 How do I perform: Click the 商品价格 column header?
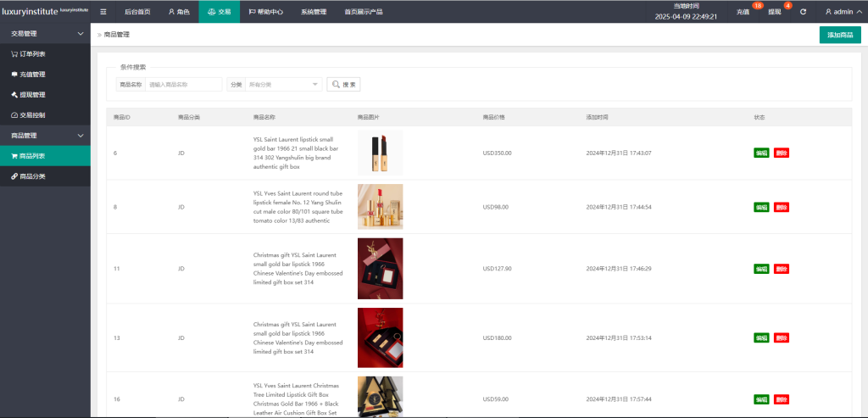(494, 117)
